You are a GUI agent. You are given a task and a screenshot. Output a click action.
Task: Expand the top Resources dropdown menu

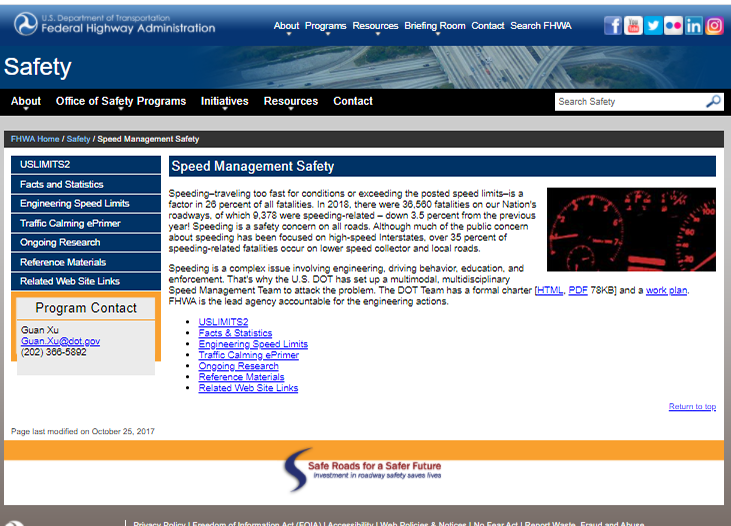375,26
